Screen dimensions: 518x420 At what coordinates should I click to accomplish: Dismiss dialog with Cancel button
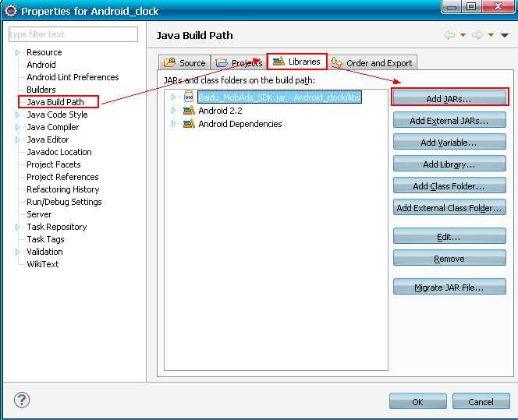tap(481, 401)
